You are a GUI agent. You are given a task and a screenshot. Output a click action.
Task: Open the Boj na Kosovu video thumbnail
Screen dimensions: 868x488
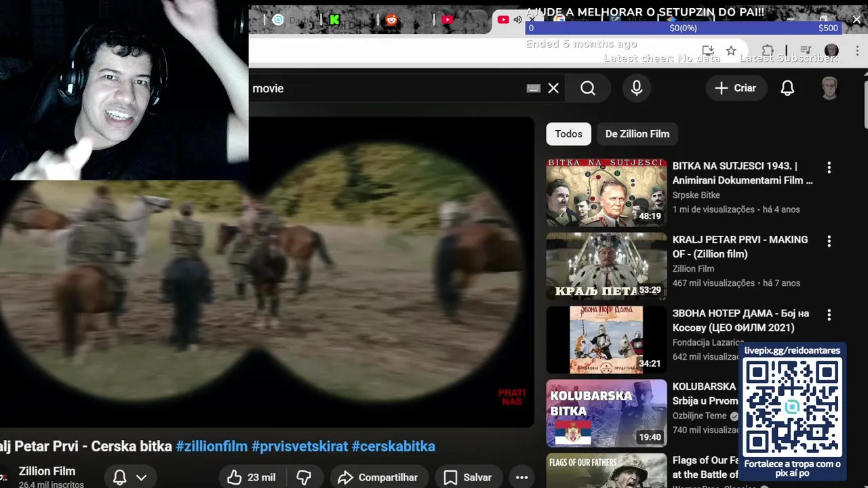pyautogui.click(x=606, y=340)
